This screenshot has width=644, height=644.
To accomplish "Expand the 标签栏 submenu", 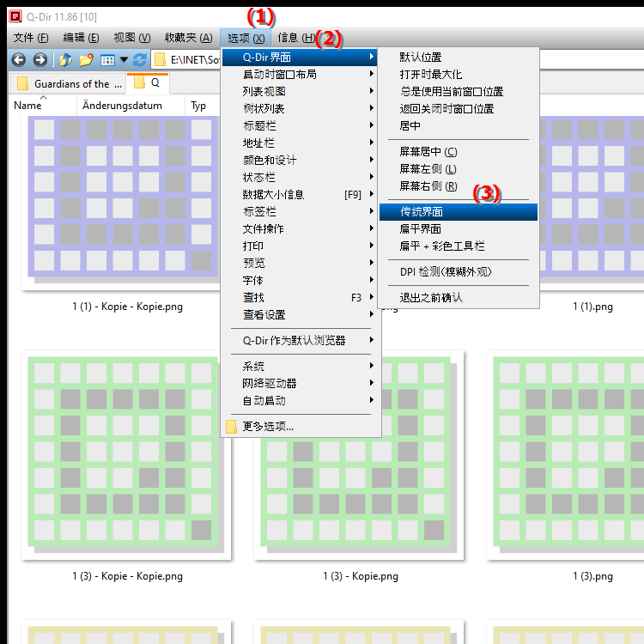I will pyautogui.click(x=299, y=211).
